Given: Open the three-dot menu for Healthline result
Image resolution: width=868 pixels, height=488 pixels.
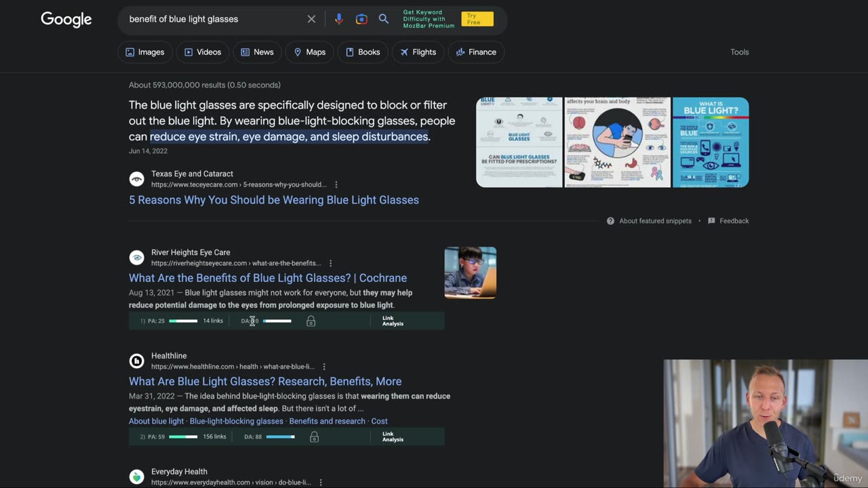Looking at the screenshot, I should coord(324,367).
